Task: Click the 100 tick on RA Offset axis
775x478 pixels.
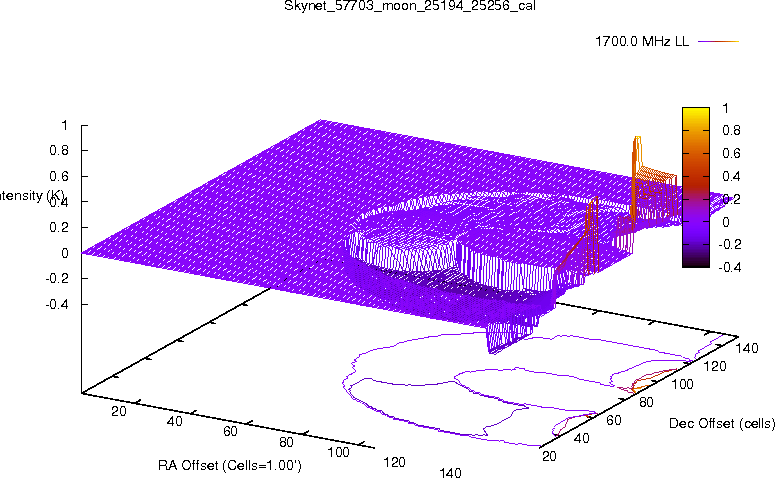Action: pos(339,452)
